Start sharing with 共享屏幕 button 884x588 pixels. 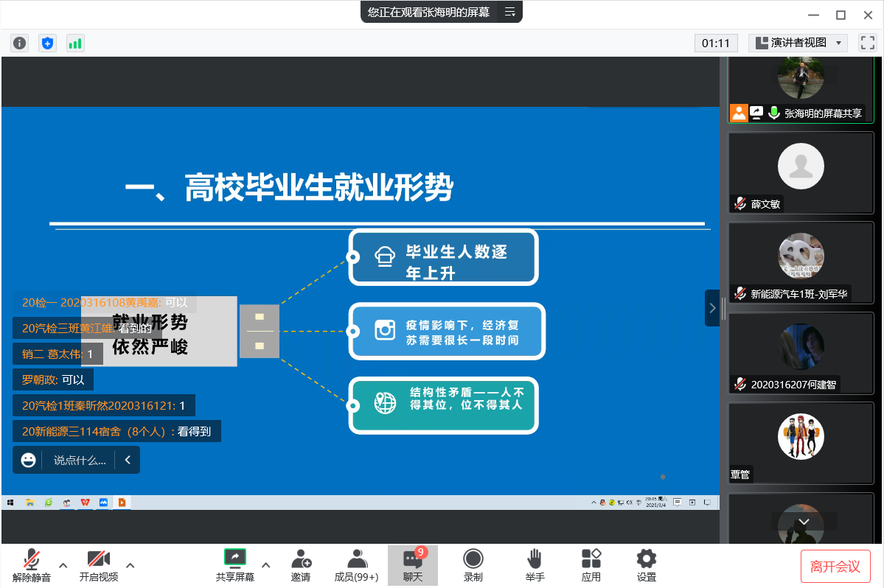coord(235,565)
